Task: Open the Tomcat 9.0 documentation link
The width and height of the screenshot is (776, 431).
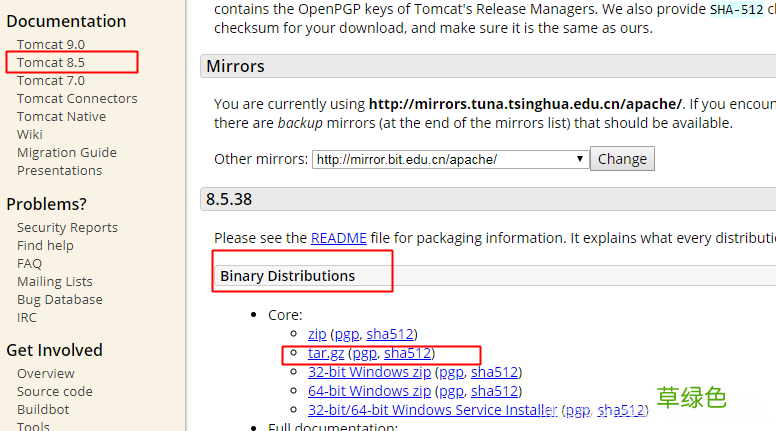Action: click(x=50, y=45)
